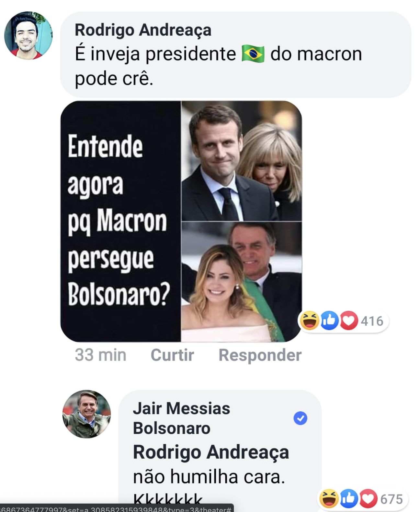The width and height of the screenshot is (420, 512).
Task: Click the 33 min comment timestamp
Action: click(100, 355)
